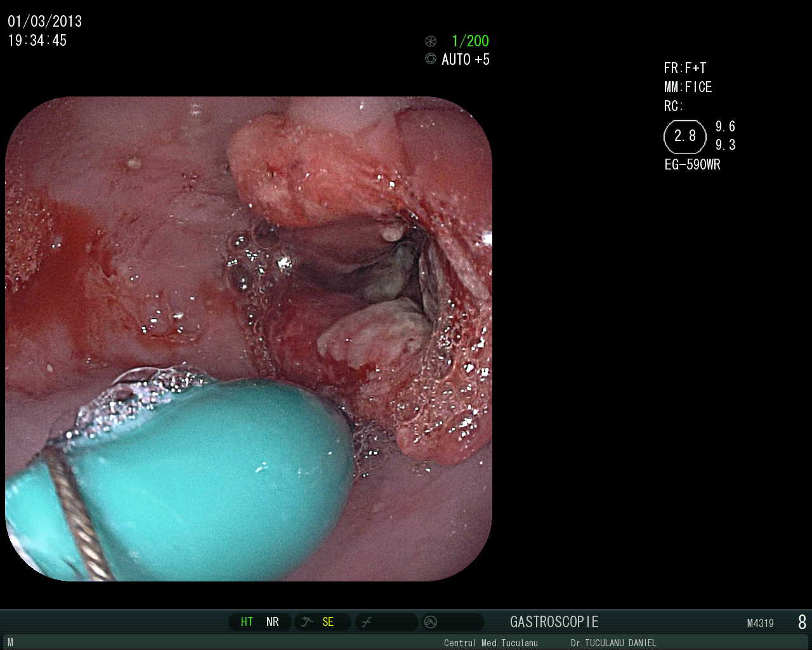This screenshot has width=812, height=650.
Task: Click the MM:FICE mode text
Action: click(x=688, y=87)
